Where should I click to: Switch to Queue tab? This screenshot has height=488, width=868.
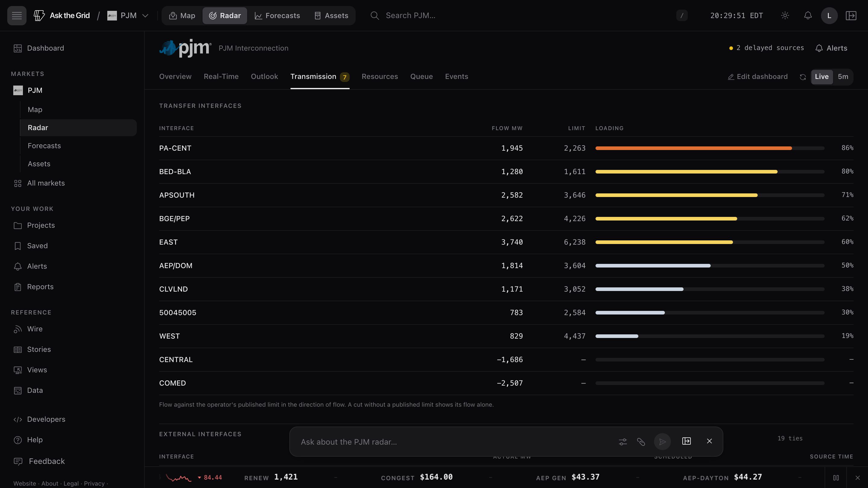click(422, 77)
